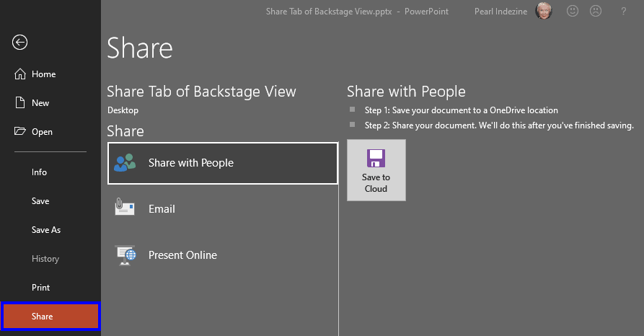The width and height of the screenshot is (644, 336).
Task: Select the Share tab in sidebar
Action: (50, 317)
